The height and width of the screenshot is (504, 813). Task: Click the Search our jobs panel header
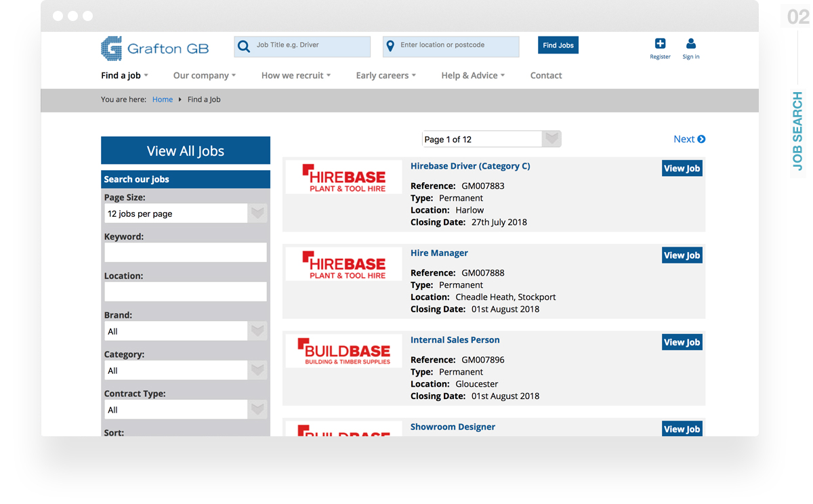click(x=186, y=180)
